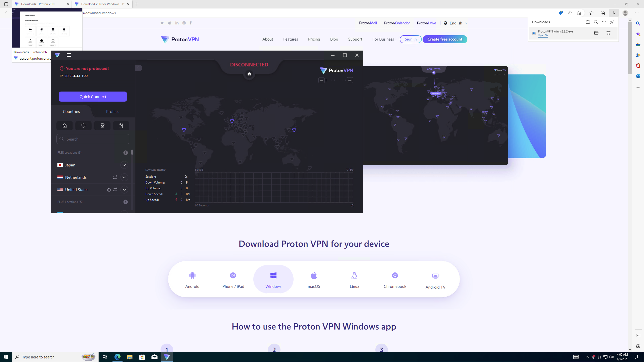
Task: Toggle Secure Core lock icon
Action: [65, 126]
